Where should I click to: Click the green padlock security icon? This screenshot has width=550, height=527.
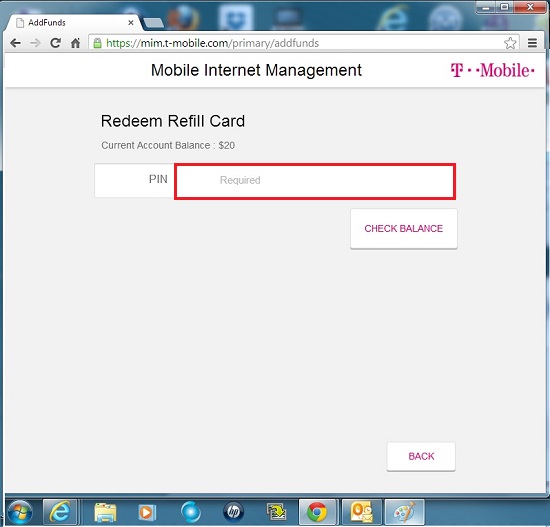coord(97,43)
